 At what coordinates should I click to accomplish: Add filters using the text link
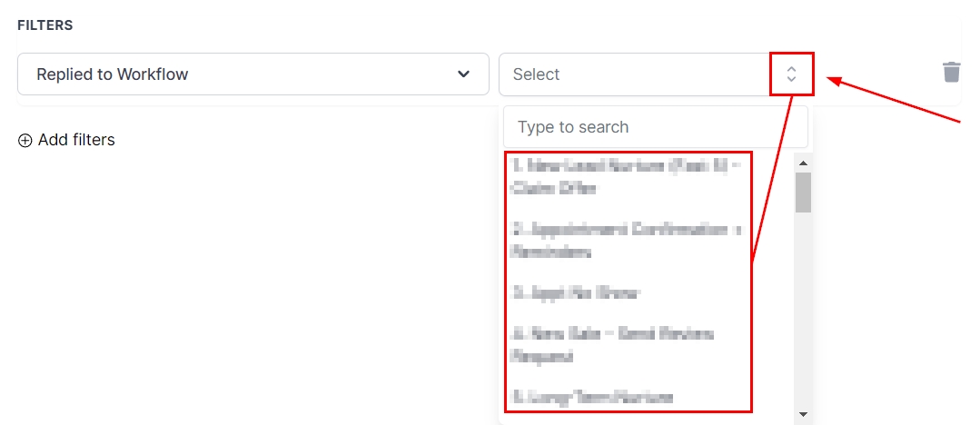point(76,140)
